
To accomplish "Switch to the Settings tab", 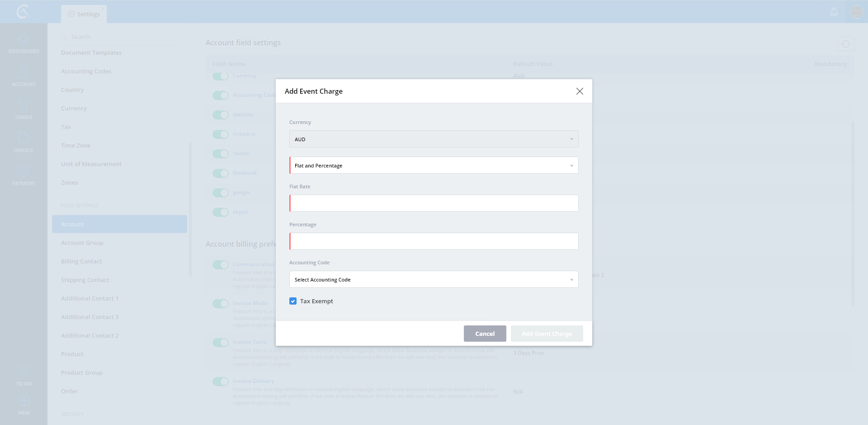I will coord(84,14).
